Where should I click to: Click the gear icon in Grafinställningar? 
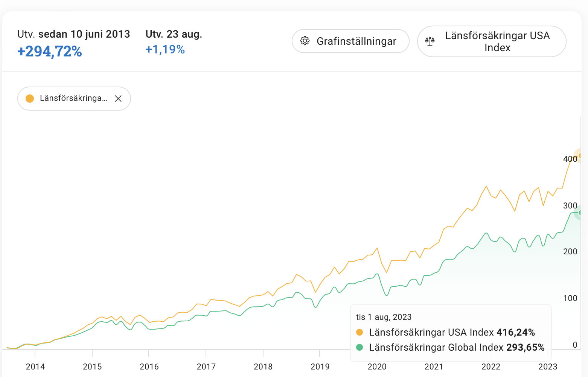click(305, 41)
